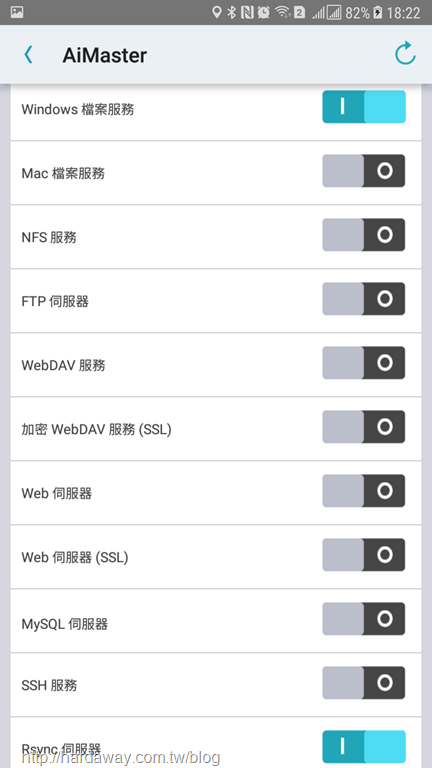Turn on the FTP 伺服器 switch
The image size is (432, 768).
363,299
